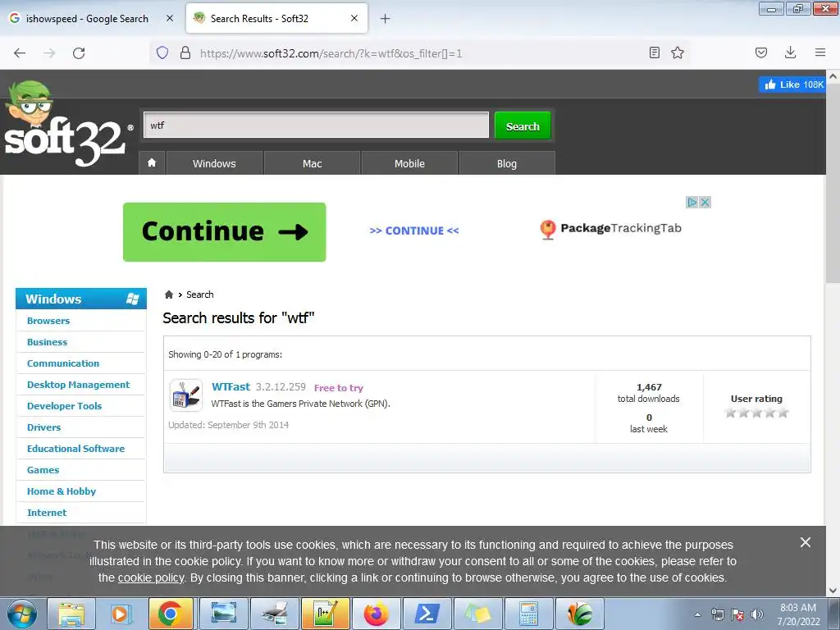Image resolution: width=840 pixels, height=630 pixels.
Task: Dismiss the cookie banner with X
Action: pyautogui.click(x=806, y=542)
